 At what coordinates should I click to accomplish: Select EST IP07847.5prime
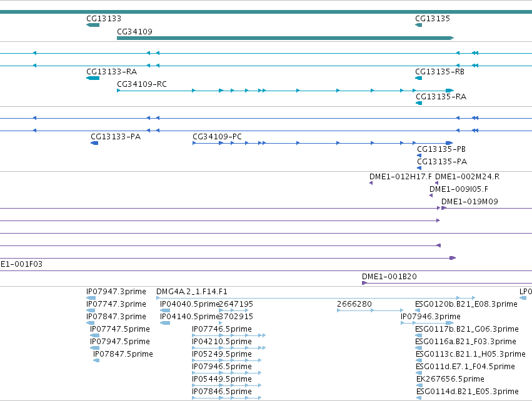(123, 354)
